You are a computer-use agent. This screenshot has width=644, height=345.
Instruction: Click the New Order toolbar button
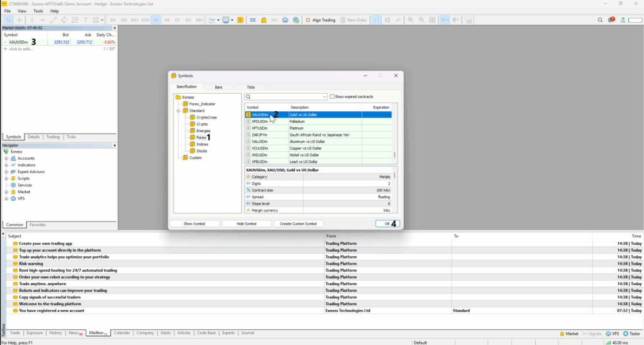click(353, 20)
